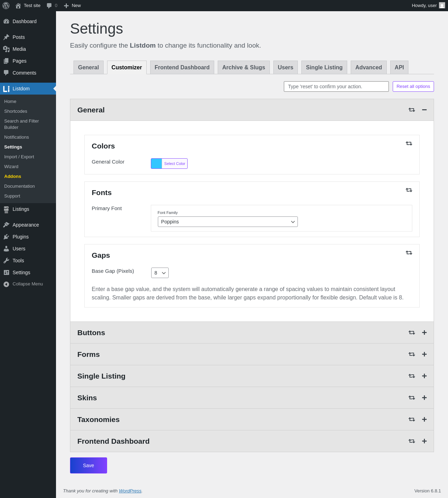Screen dimensions: 448x498
Task: Click the Gaps panel reset icon
Action: coord(409,253)
